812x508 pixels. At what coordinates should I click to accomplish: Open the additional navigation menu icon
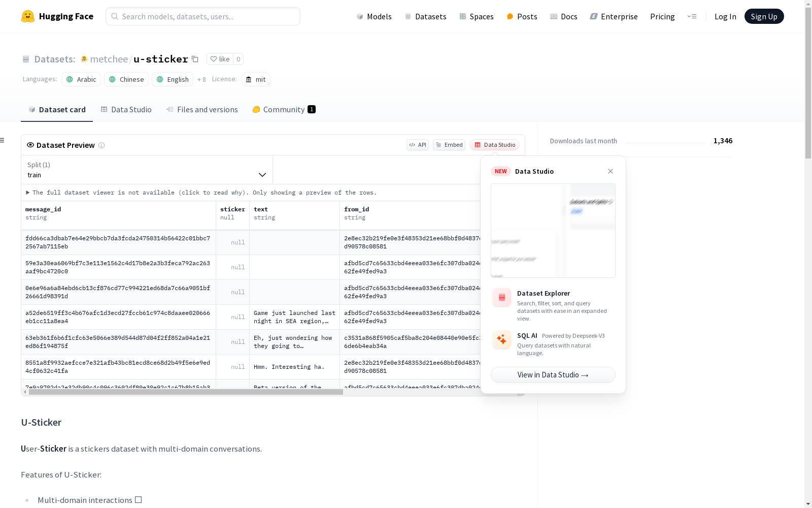692,16
